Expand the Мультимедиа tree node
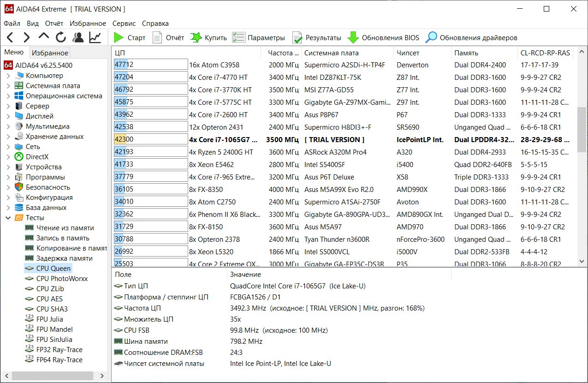 pos(8,126)
